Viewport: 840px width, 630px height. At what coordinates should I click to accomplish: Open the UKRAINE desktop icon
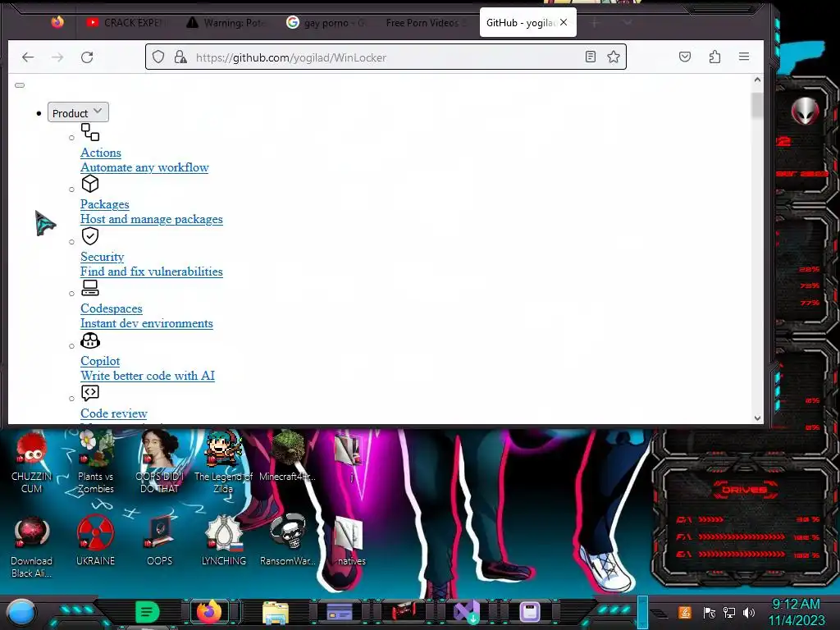[x=95, y=541]
